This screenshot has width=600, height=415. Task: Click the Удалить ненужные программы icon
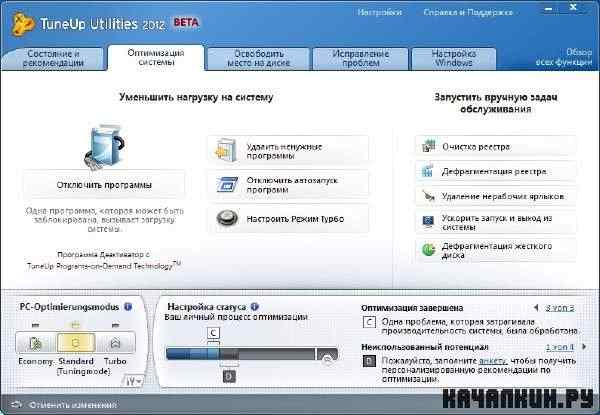pyautogui.click(x=227, y=151)
